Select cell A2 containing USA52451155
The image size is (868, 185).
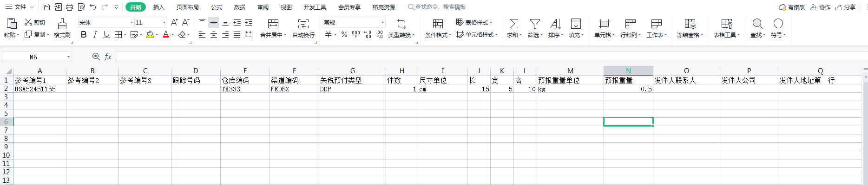(40, 89)
